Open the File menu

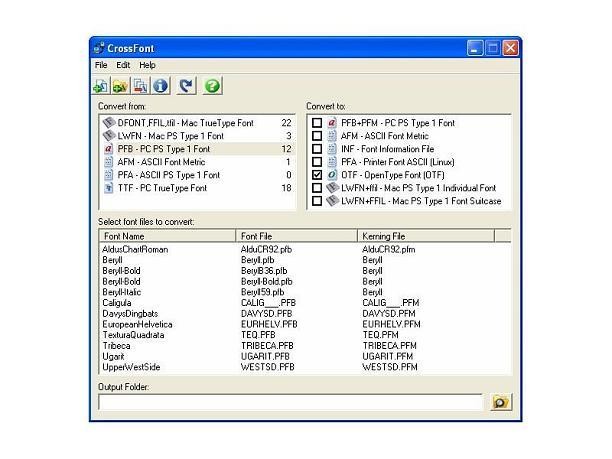(101, 65)
